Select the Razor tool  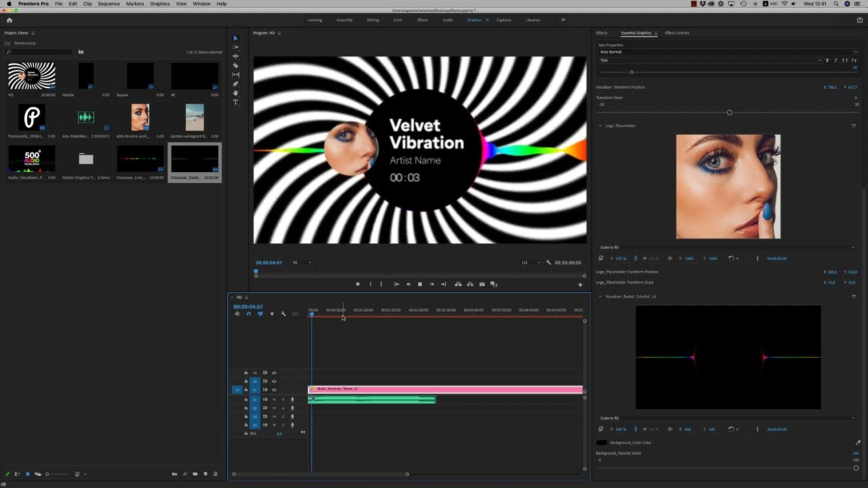tap(235, 66)
